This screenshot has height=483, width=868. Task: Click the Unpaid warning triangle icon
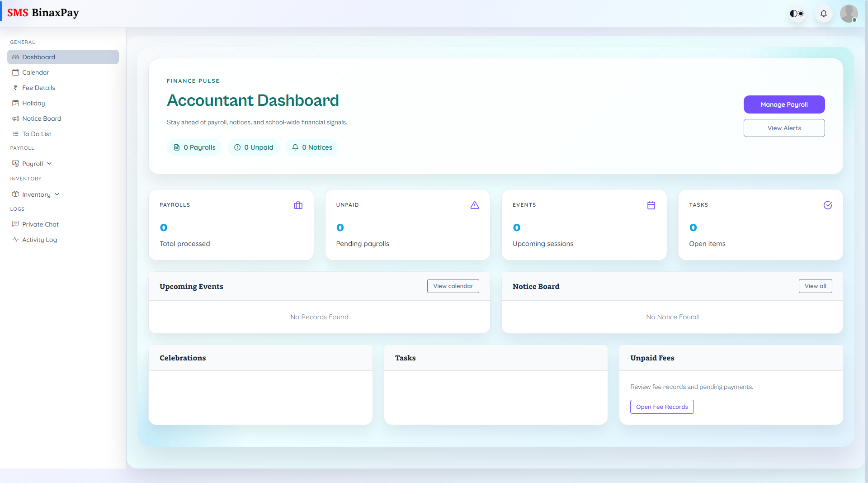click(474, 205)
